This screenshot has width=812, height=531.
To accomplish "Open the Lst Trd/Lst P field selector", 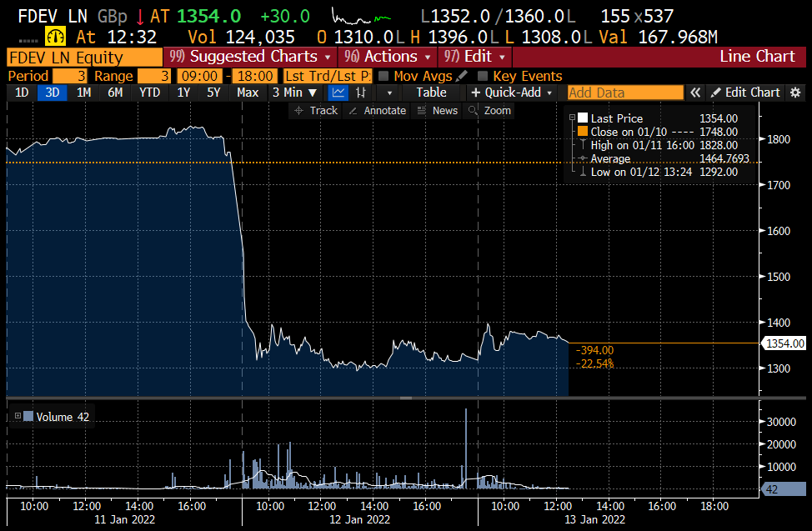I will pos(328,76).
